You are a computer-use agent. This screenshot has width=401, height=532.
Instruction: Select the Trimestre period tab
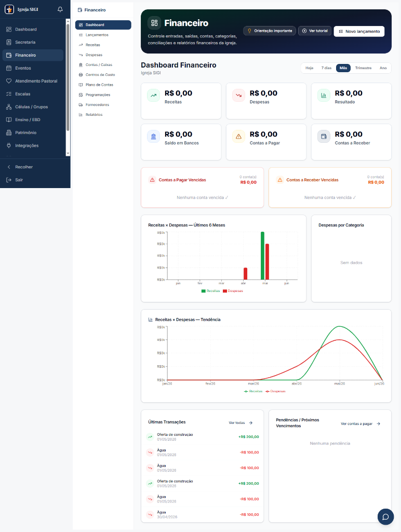pos(364,68)
